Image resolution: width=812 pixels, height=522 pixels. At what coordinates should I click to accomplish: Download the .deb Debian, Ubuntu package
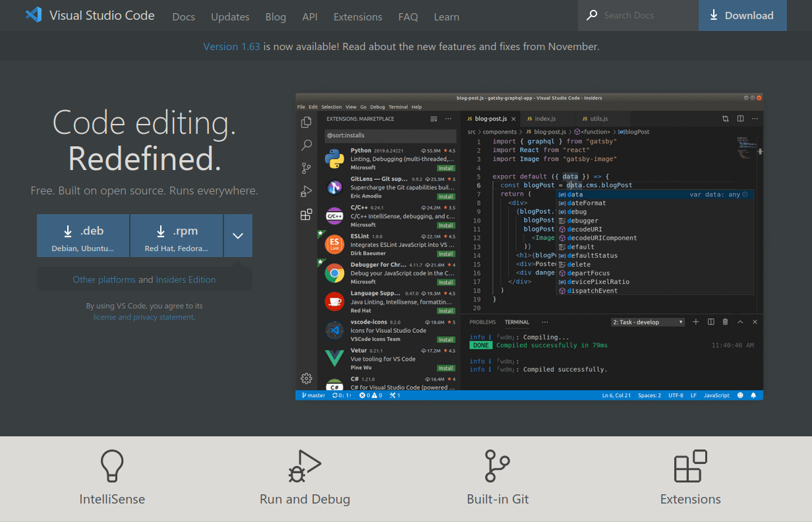tap(83, 235)
